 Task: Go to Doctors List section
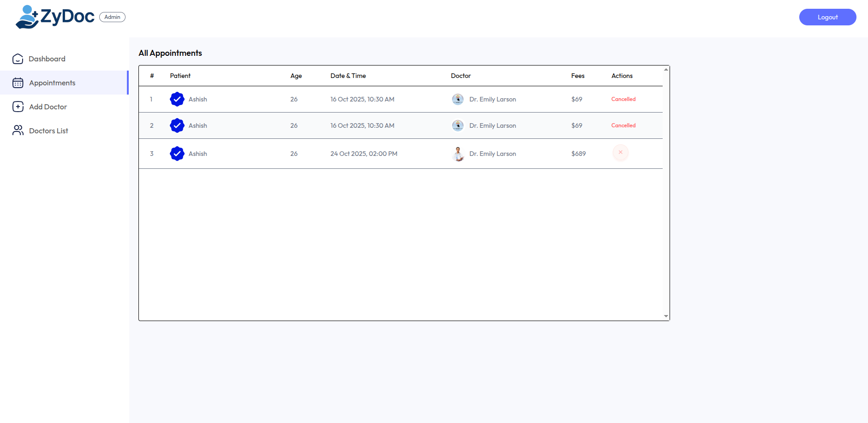(x=48, y=131)
